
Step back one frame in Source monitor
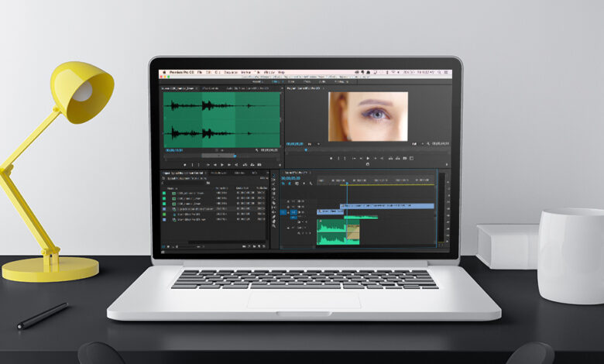215,165
